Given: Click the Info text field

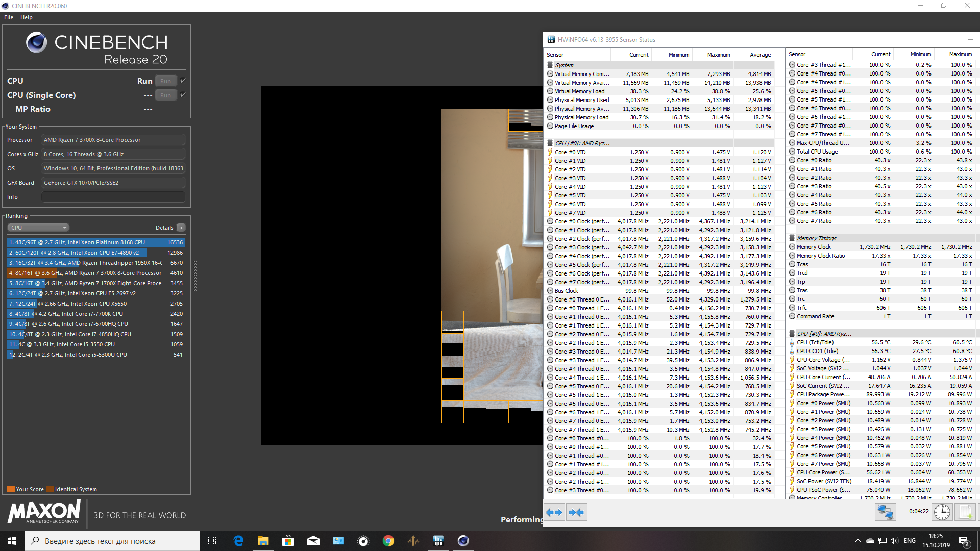Looking at the screenshot, I should (x=113, y=197).
